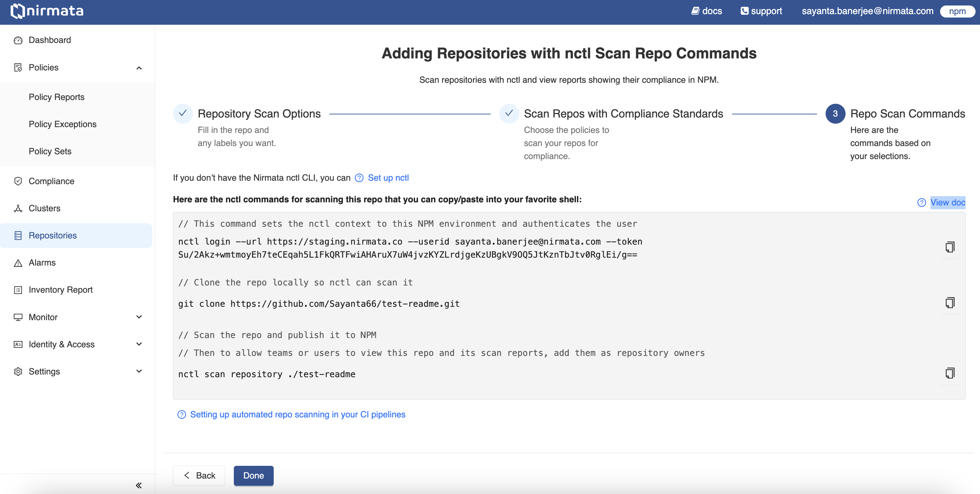Copy the git clone command
The image size is (980, 494).
pos(949,303)
